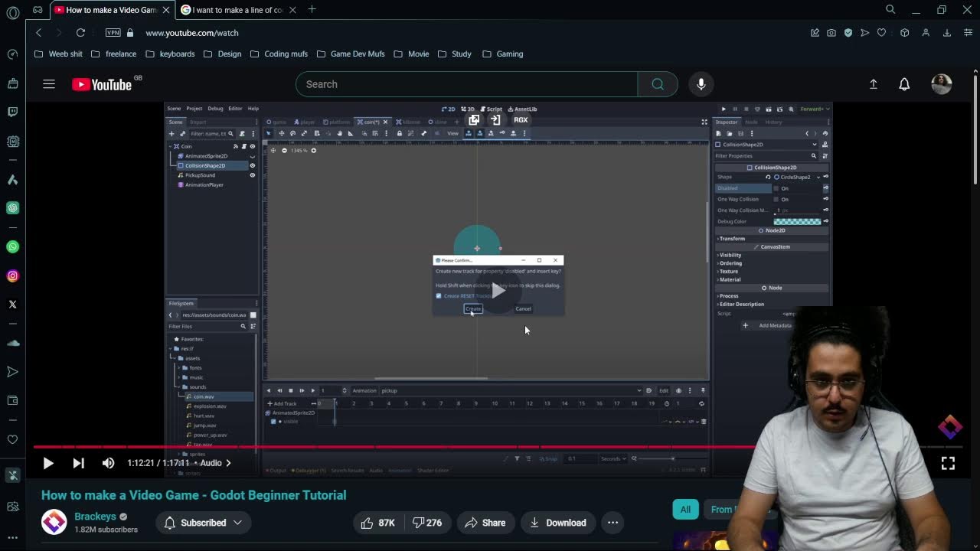Viewport: 980px width, 551px height.
Task: Click the YouTube search magnifier button
Action: click(658, 84)
